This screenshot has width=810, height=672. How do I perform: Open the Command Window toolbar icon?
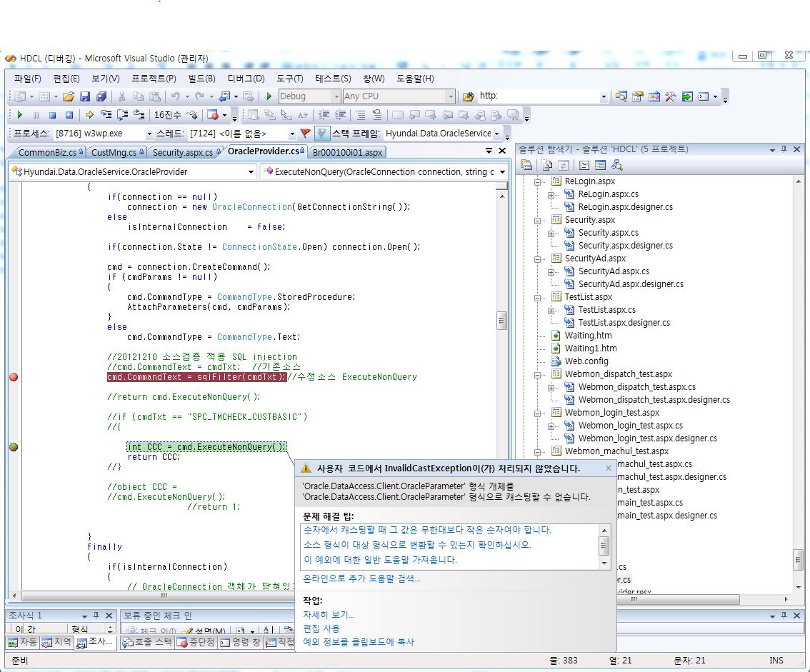[704, 96]
